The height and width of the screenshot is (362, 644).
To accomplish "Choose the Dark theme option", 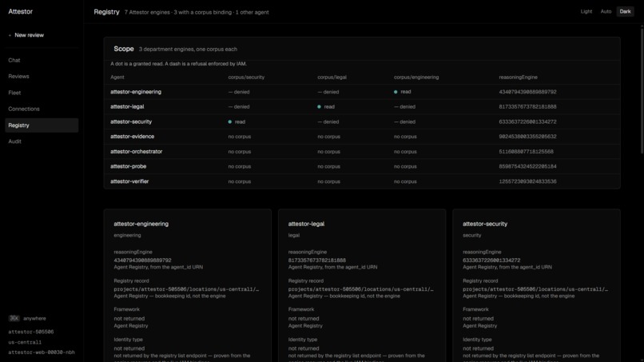I will pyautogui.click(x=625, y=11).
